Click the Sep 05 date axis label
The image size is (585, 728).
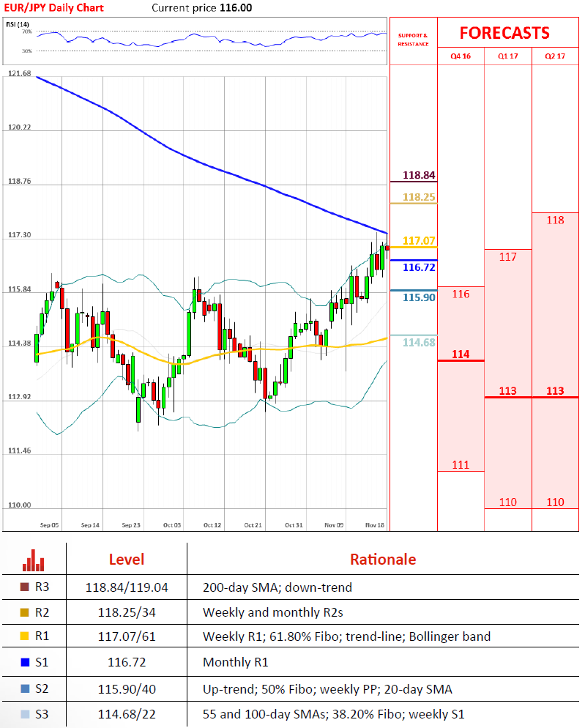(49, 525)
